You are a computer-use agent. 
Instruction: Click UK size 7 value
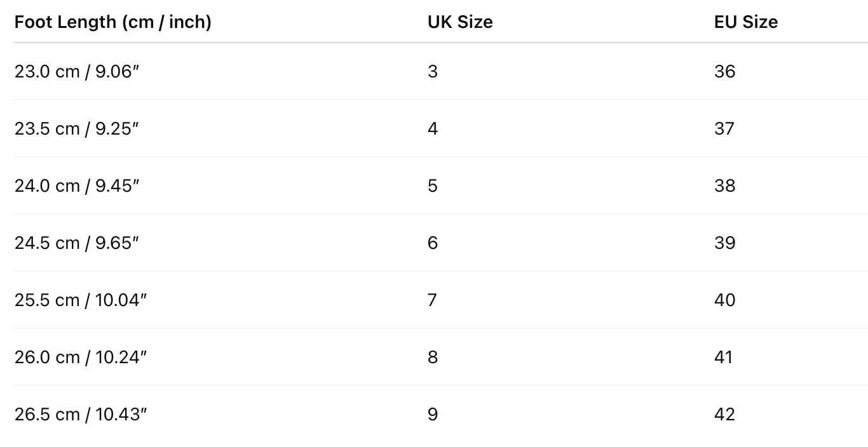pyautogui.click(x=433, y=300)
